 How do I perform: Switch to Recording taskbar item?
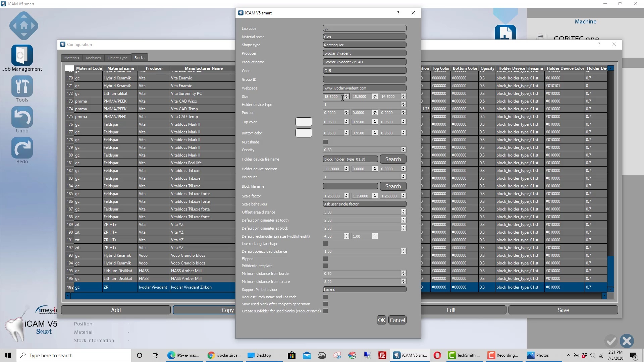click(x=504, y=355)
